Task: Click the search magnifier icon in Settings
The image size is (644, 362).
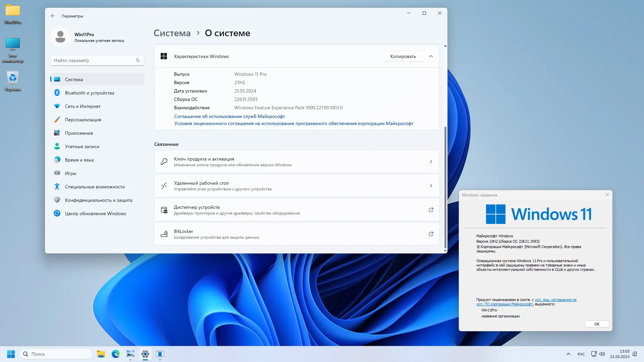Action: tap(138, 60)
